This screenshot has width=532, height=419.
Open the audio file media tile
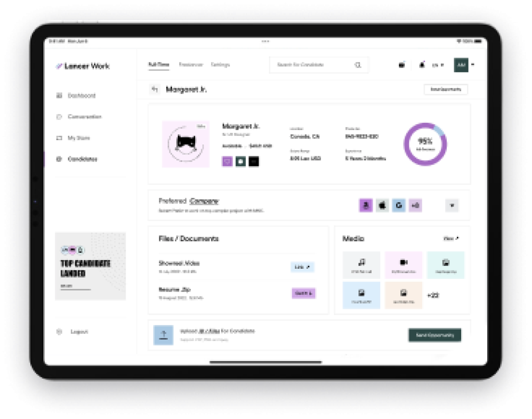[361, 265]
